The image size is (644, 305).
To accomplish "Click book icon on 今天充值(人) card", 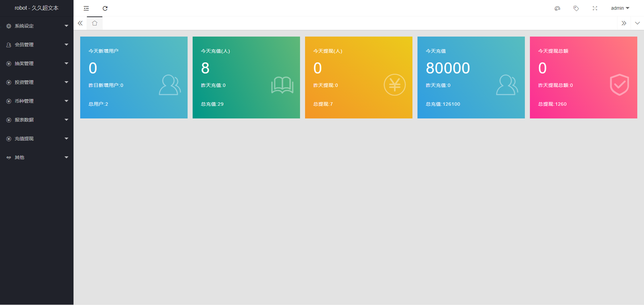I will [282, 85].
